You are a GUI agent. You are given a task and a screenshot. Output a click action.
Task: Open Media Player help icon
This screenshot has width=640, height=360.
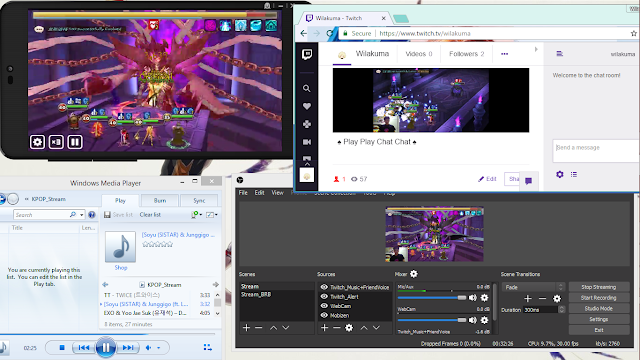[x=92, y=215]
